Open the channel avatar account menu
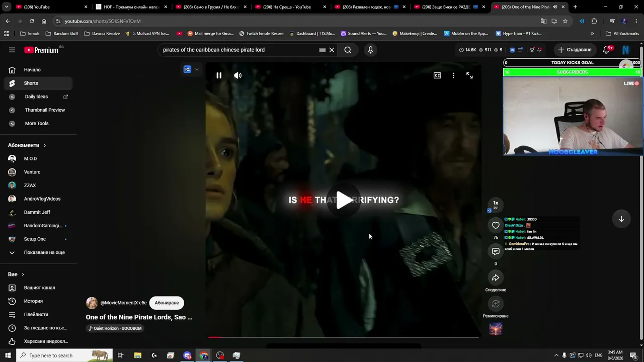644x362 pixels. click(x=626, y=50)
